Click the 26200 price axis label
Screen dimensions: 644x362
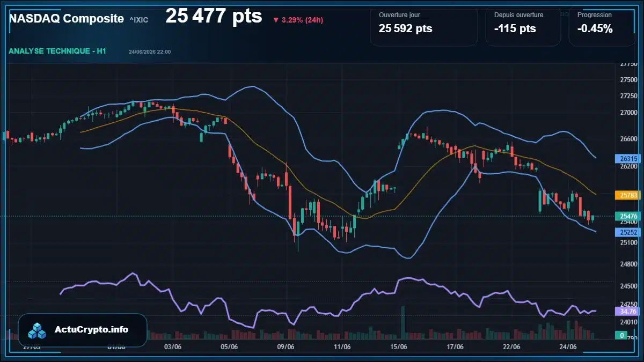(628, 167)
